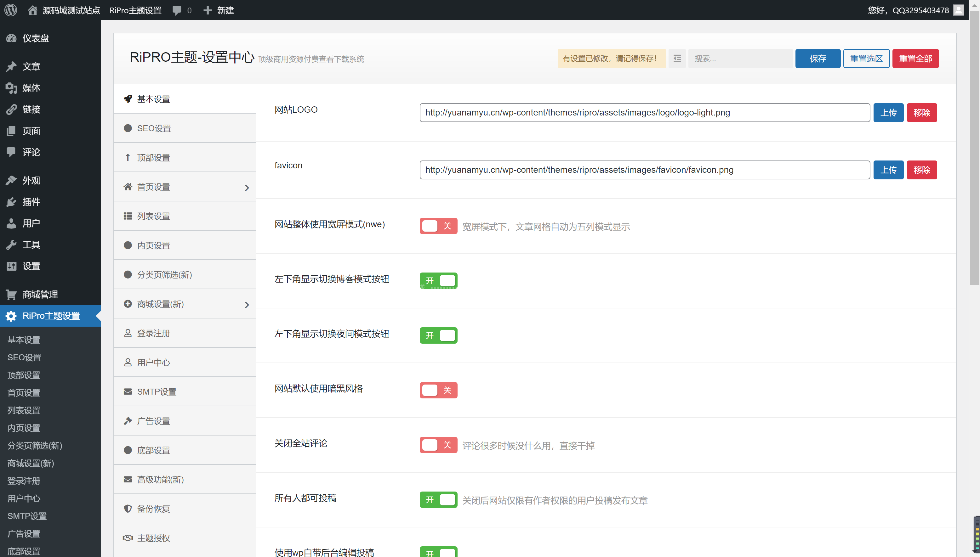Collapse settings with the indent icon near search
This screenshot has height=557, width=980.
[677, 58]
